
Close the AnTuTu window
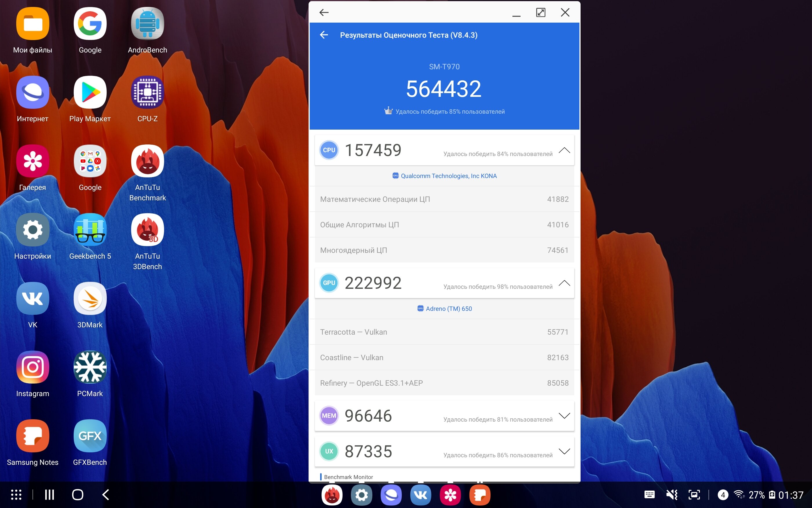(565, 12)
